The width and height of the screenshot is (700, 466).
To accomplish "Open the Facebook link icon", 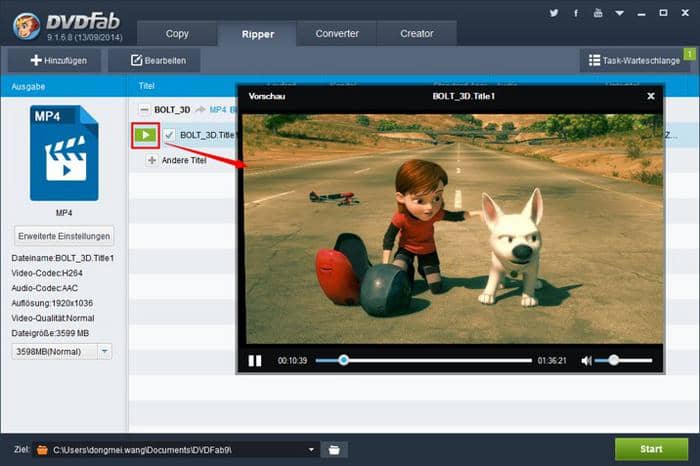I will (x=576, y=13).
